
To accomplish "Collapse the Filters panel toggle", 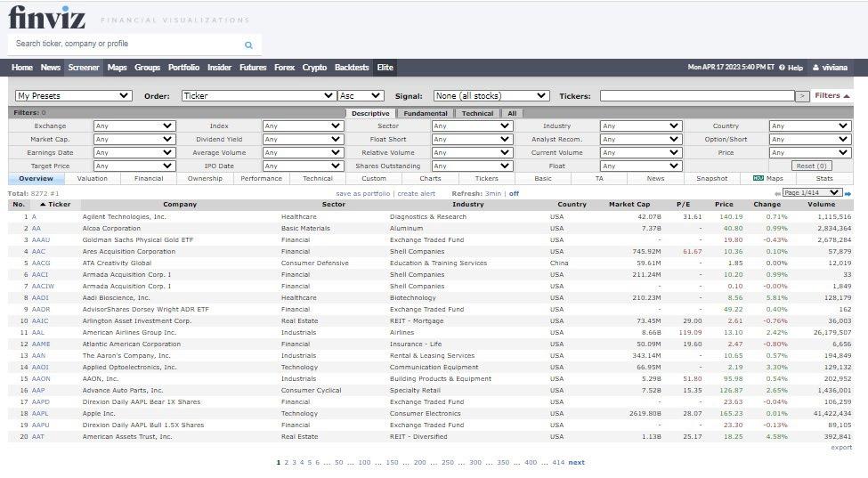I will click(x=831, y=96).
